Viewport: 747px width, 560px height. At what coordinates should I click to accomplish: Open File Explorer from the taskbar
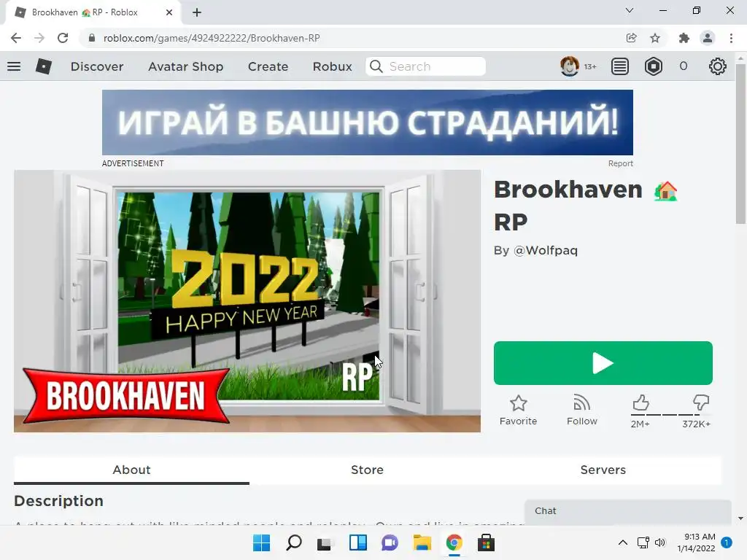pos(422,542)
